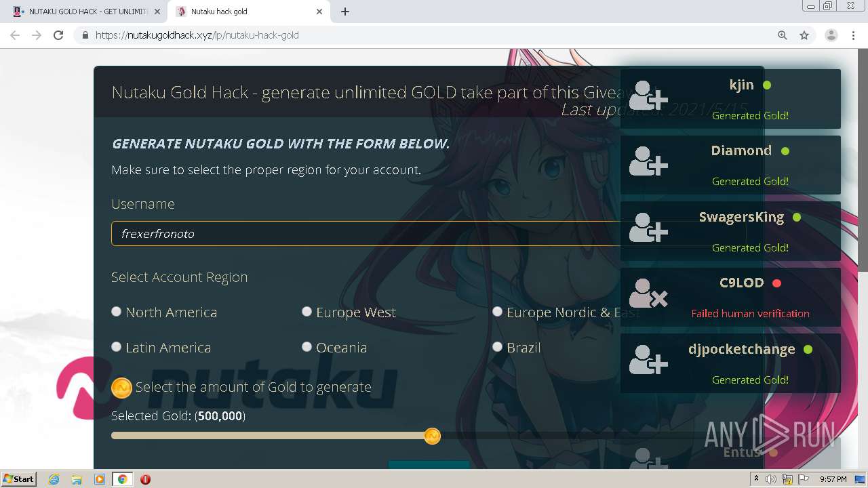Image resolution: width=868 pixels, height=488 pixels.
Task: Click the add-user icon beside djpocketchange
Action: coord(648,360)
